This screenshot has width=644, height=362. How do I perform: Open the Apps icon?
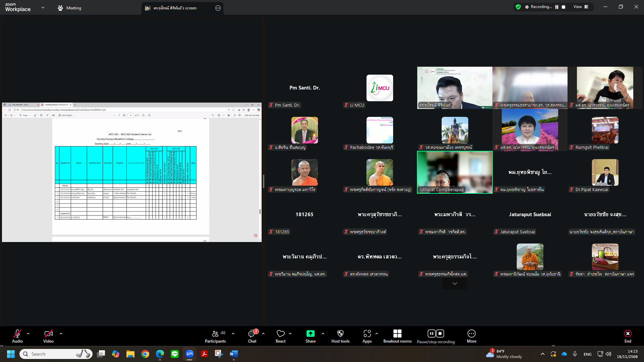(x=367, y=336)
